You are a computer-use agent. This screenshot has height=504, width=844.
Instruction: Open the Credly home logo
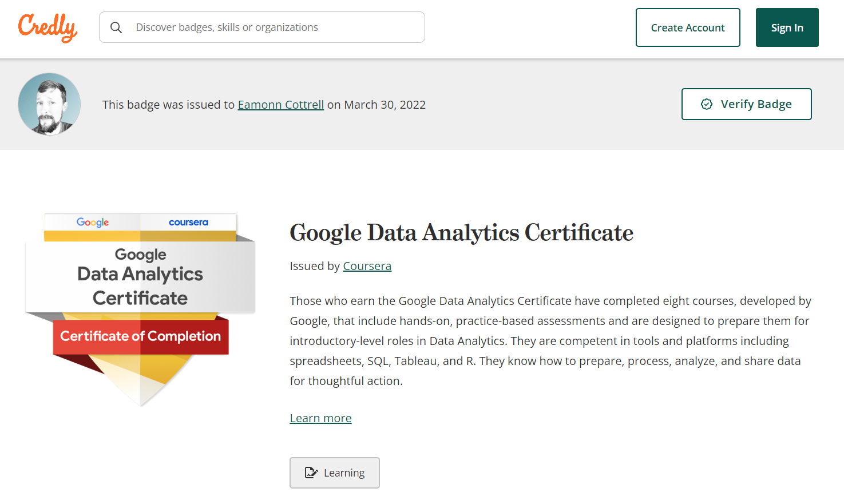(x=48, y=27)
